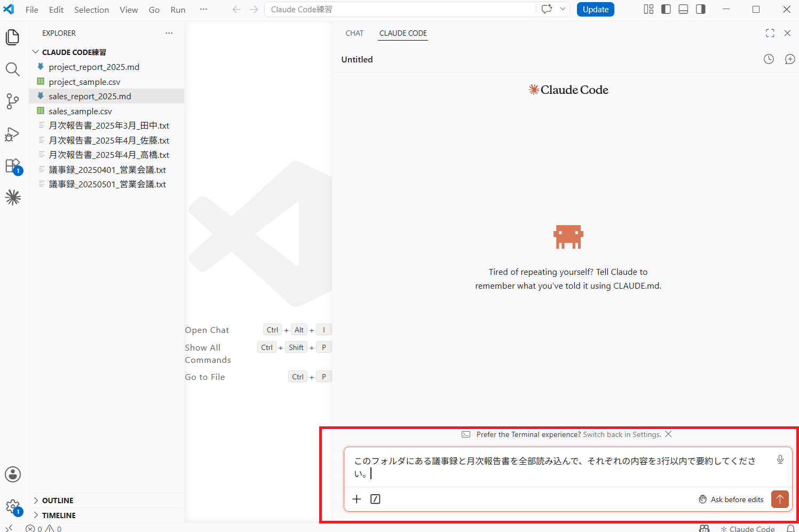This screenshot has width=799, height=532.
Task: Show hidden menus via the ellipsis in the menu bar
Action: point(203,10)
